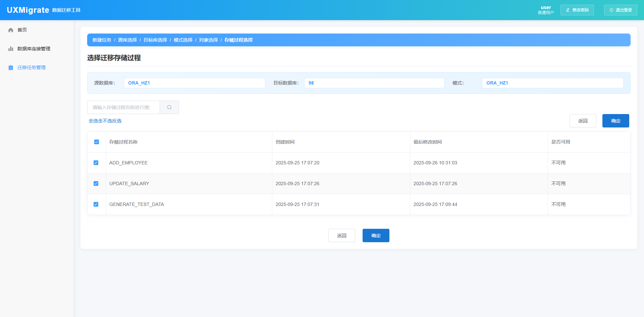The width and height of the screenshot is (644, 317).
Task: Open the 源库选择 breadcrumb step
Action: 127,40
